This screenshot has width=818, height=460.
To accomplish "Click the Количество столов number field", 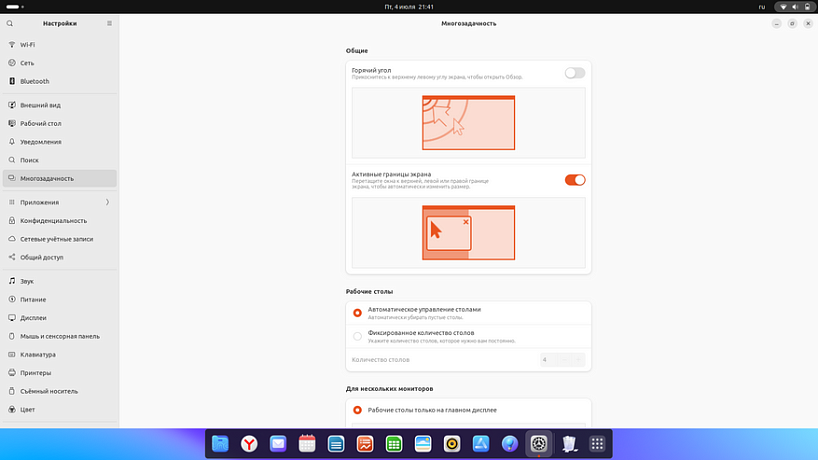I will 562,359.
